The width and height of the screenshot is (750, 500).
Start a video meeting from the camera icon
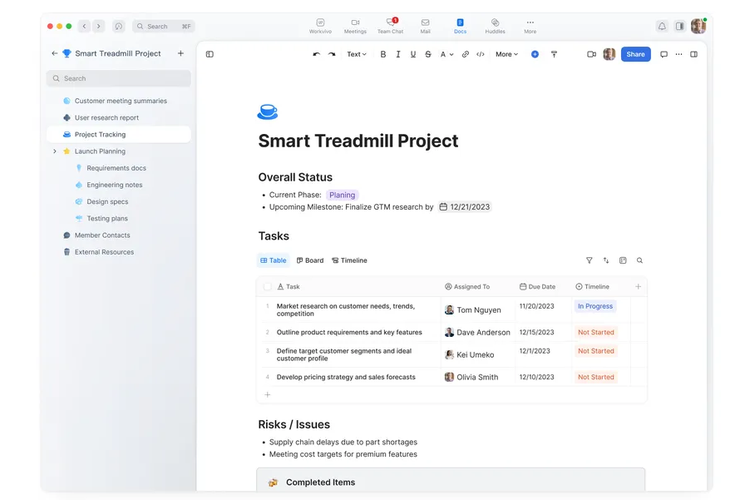tap(591, 54)
